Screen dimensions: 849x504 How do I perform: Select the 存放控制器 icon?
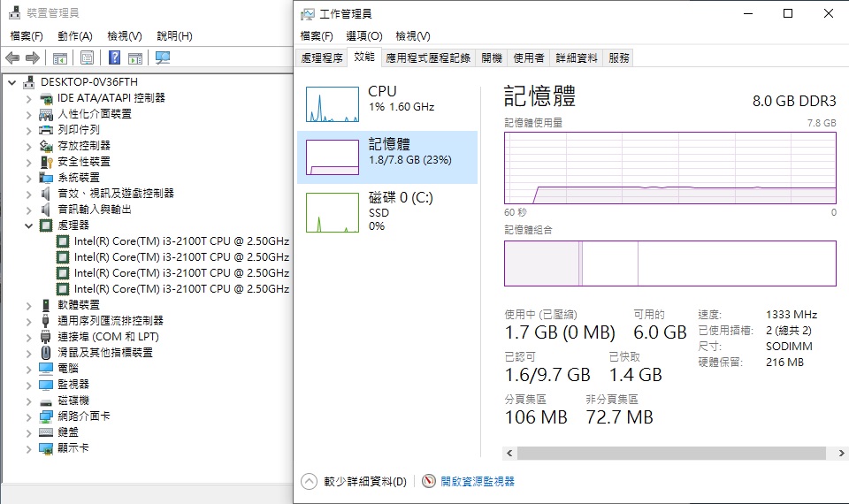tap(46, 146)
